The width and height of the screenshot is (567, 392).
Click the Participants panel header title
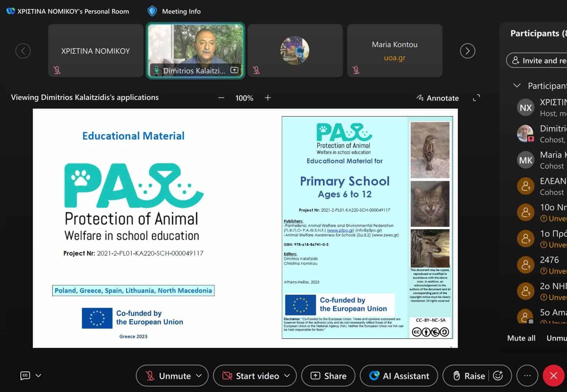539,34
